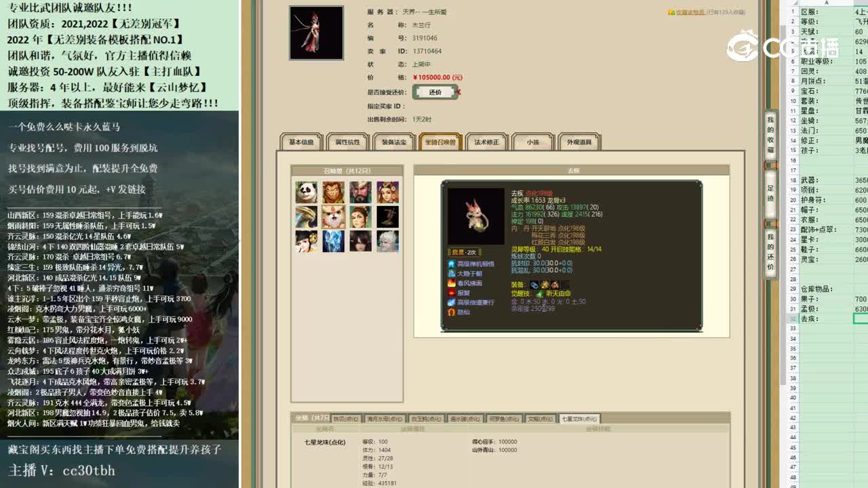Select the 孟极: cell in spreadsheet
This screenshot has width=868, height=488.
click(x=825, y=309)
